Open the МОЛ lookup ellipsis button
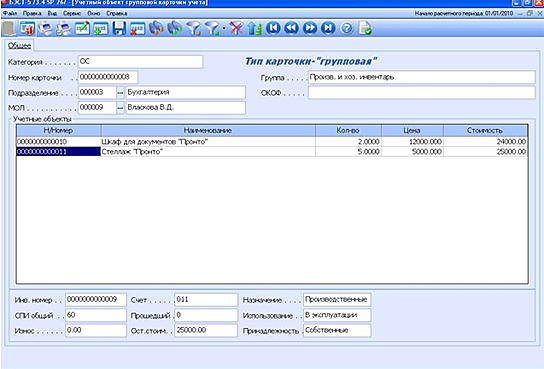The width and height of the screenshot is (544, 369). point(120,108)
